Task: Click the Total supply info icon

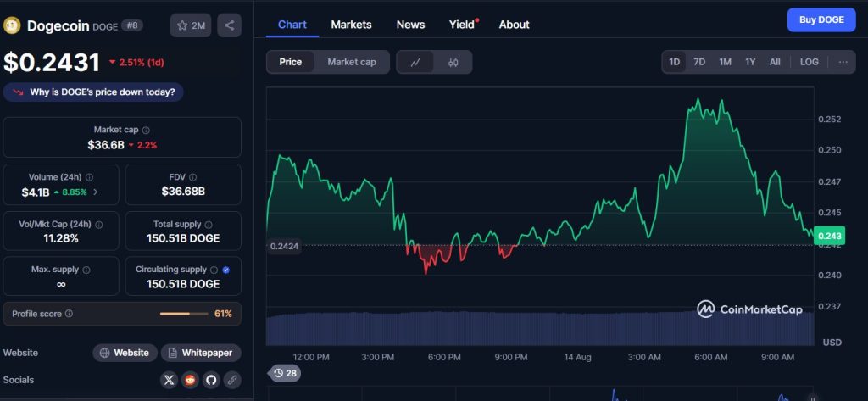Action: pos(209,225)
